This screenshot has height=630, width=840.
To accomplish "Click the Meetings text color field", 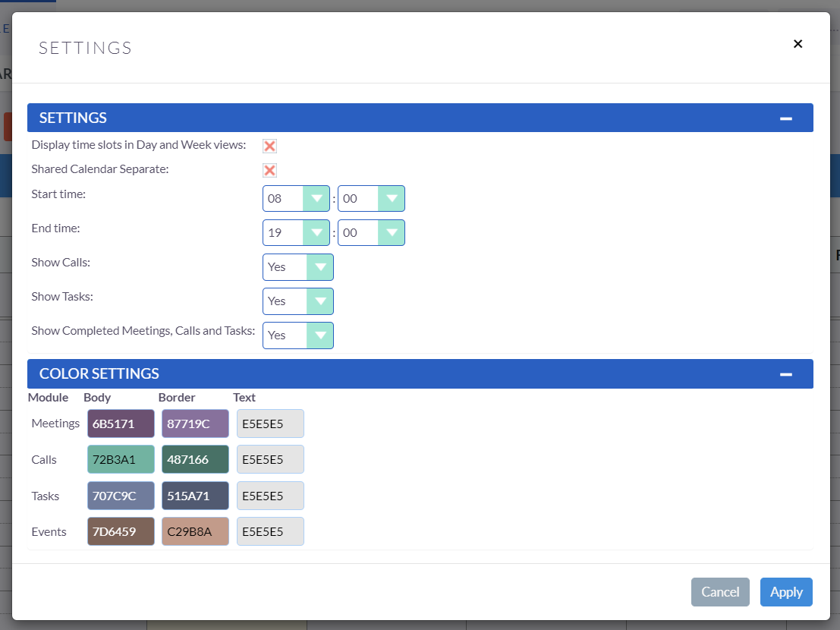I will 270,424.
